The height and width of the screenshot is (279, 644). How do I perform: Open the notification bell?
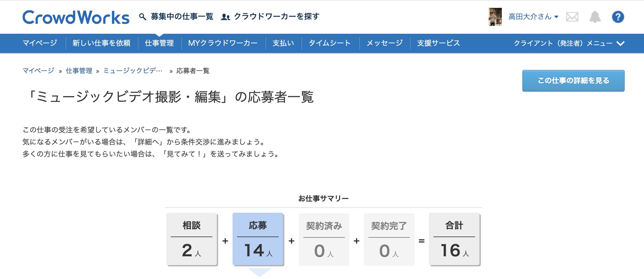pos(595,17)
